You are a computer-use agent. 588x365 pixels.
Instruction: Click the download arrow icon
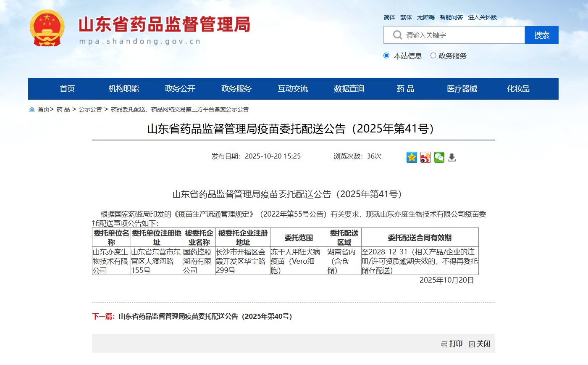click(451, 157)
